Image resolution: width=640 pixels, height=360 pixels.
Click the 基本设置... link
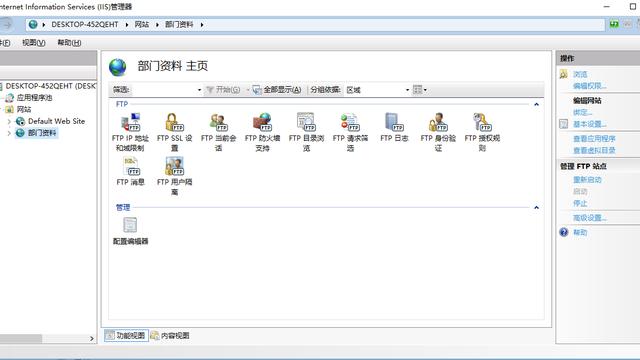pos(589,124)
